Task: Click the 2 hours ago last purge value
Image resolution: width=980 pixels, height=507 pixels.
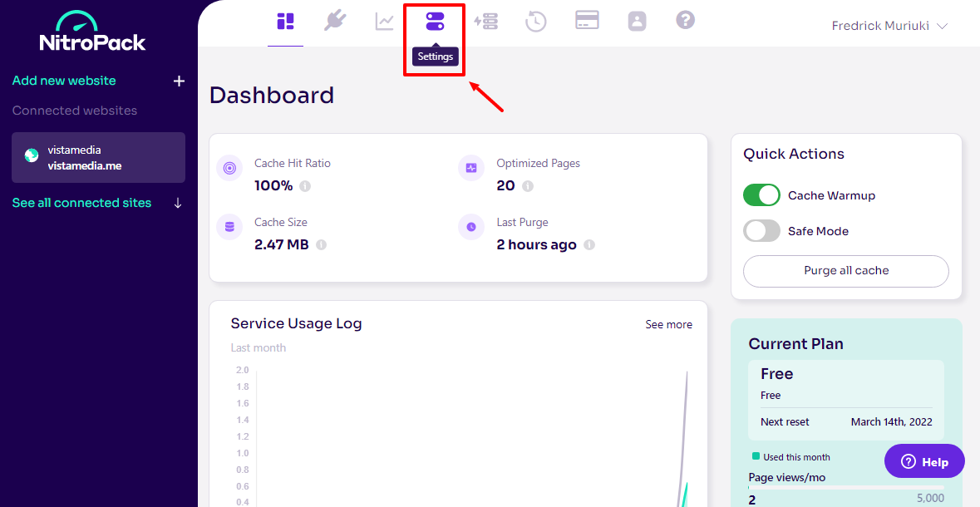Action: pos(536,244)
